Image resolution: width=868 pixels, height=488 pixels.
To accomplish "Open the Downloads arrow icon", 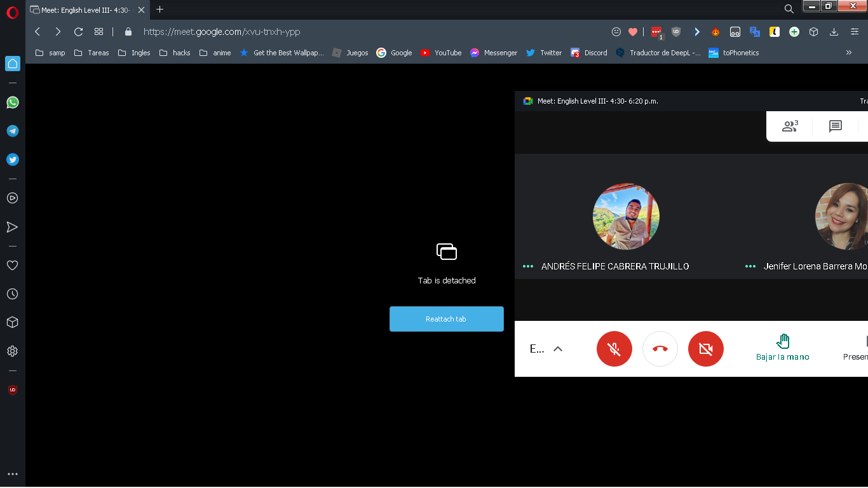I will pos(834,32).
